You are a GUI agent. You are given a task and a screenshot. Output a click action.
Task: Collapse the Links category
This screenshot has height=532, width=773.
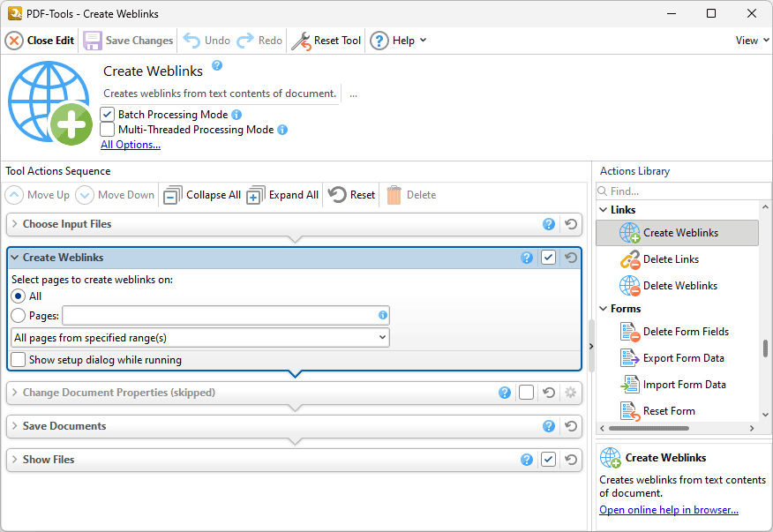603,210
